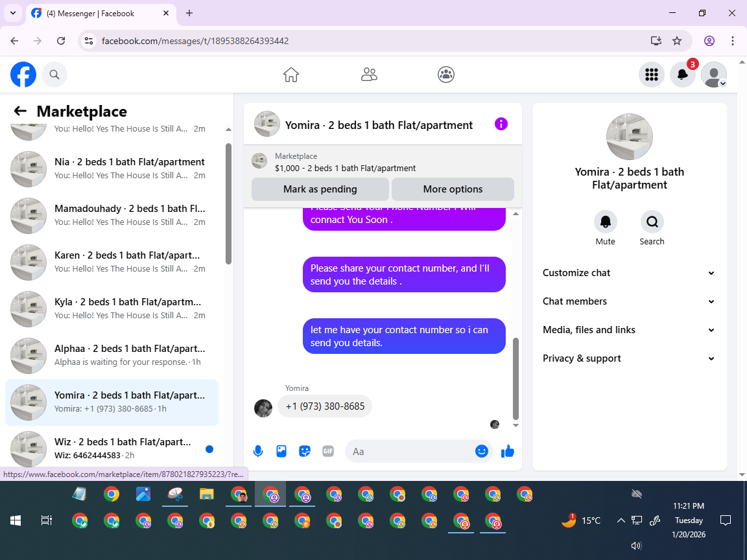Open Task View on taskbar
Screen dimensions: 747x560
[x=46, y=521]
